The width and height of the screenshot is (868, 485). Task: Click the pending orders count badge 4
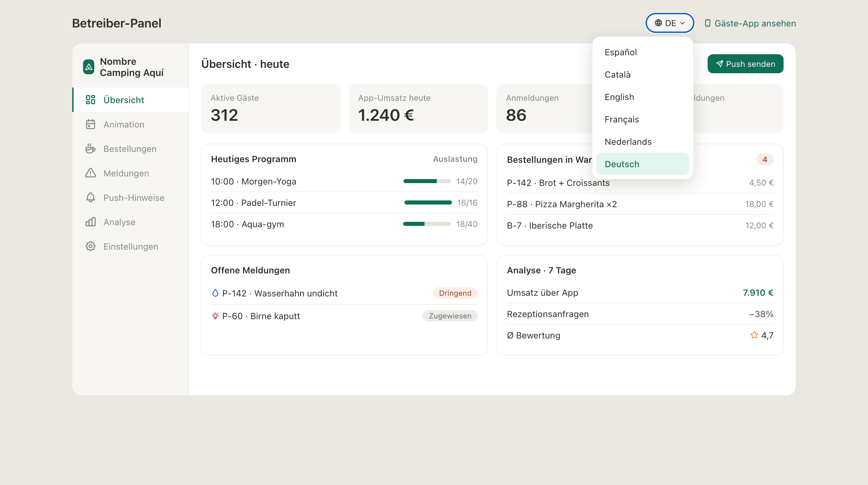click(x=765, y=159)
